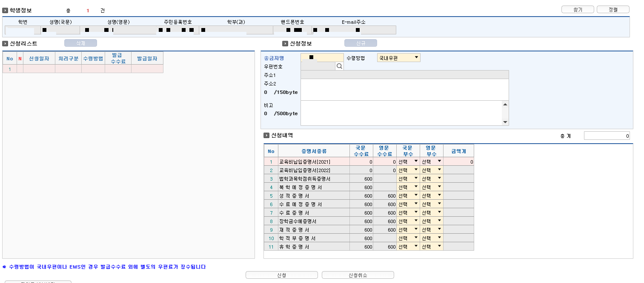Click the 신청리스트 section header icon
Image resolution: width=644 pixels, height=283 pixels.
click(5, 42)
